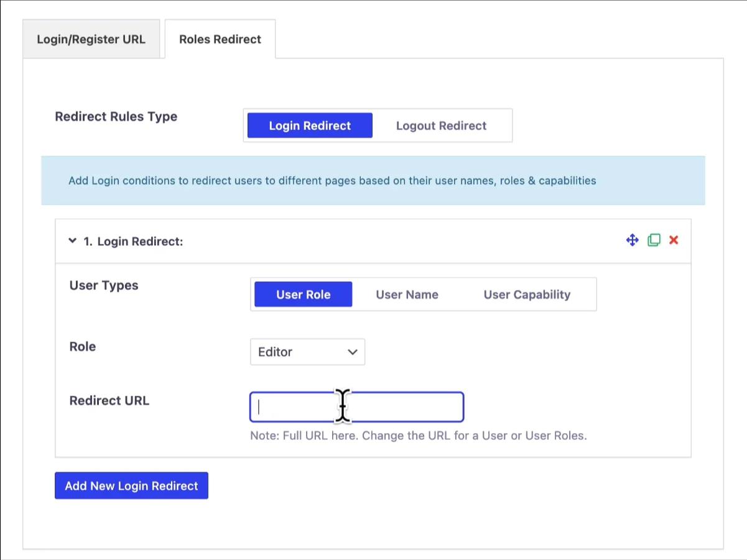Click the Redirect URL input field

click(357, 408)
